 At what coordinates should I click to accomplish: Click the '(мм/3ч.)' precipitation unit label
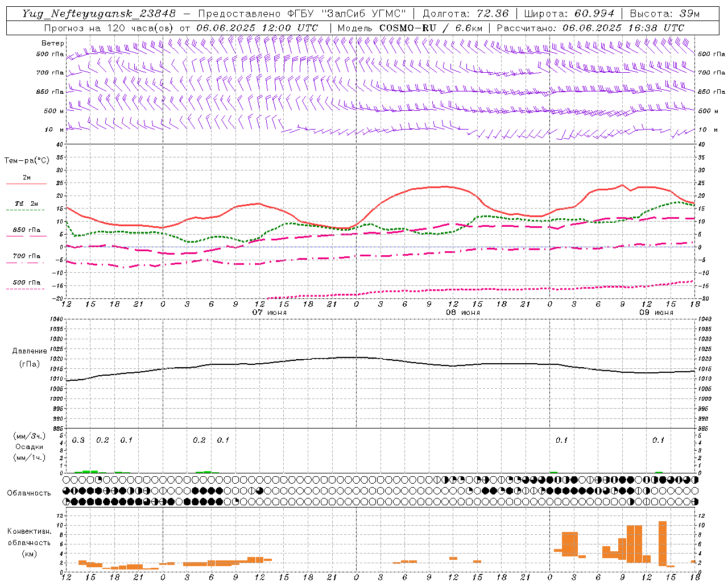tap(30, 436)
